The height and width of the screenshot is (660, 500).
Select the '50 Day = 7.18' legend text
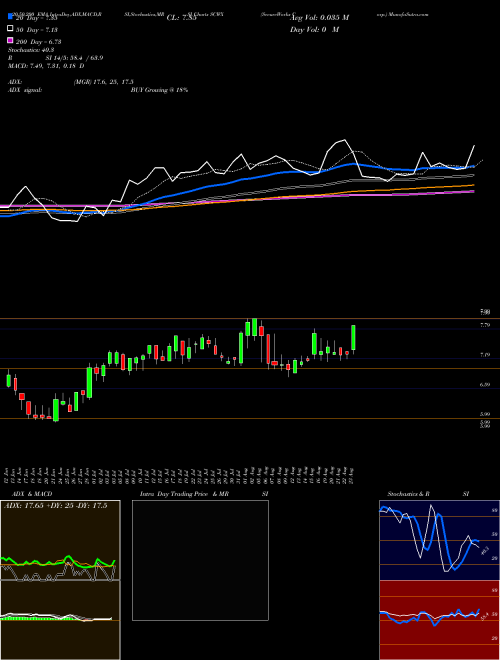pyautogui.click(x=36, y=30)
